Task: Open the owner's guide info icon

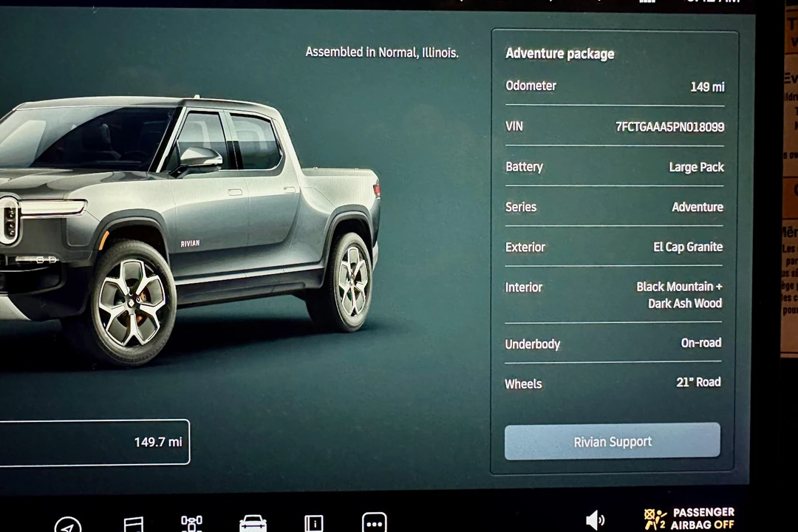Action: point(314,524)
